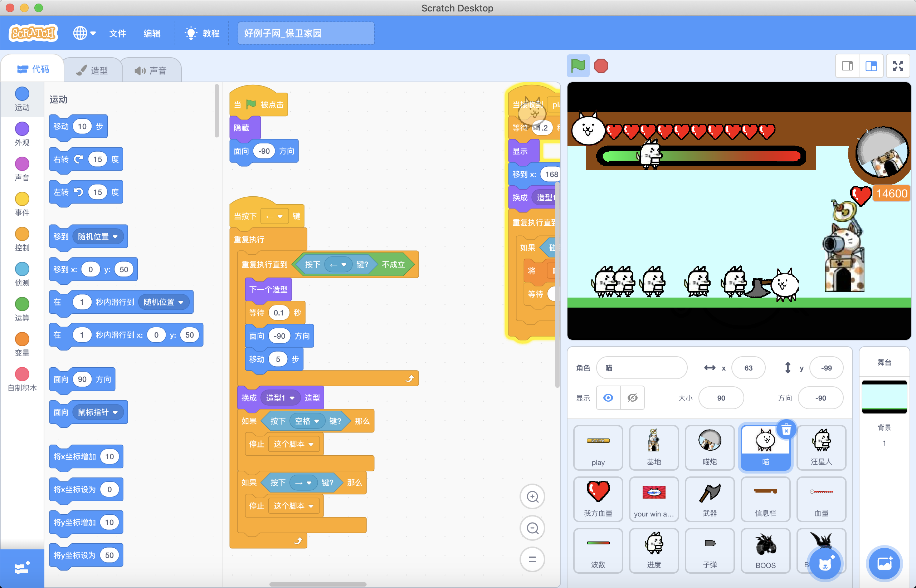Screen dimensions: 916x588
Task: Select the 自制积木 block category
Action: point(22,380)
